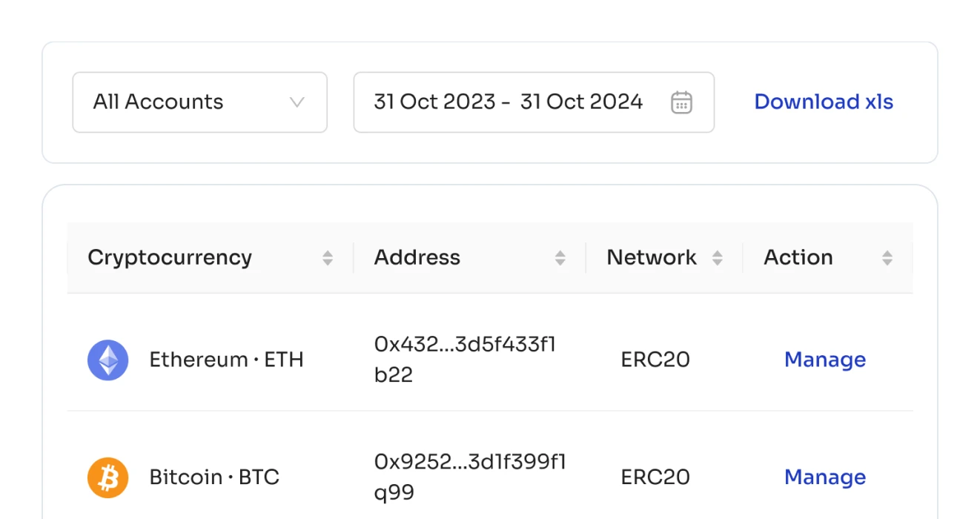980x519 pixels.
Task: Click the sort arrows next to Cryptocurrency
Action: point(328,257)
